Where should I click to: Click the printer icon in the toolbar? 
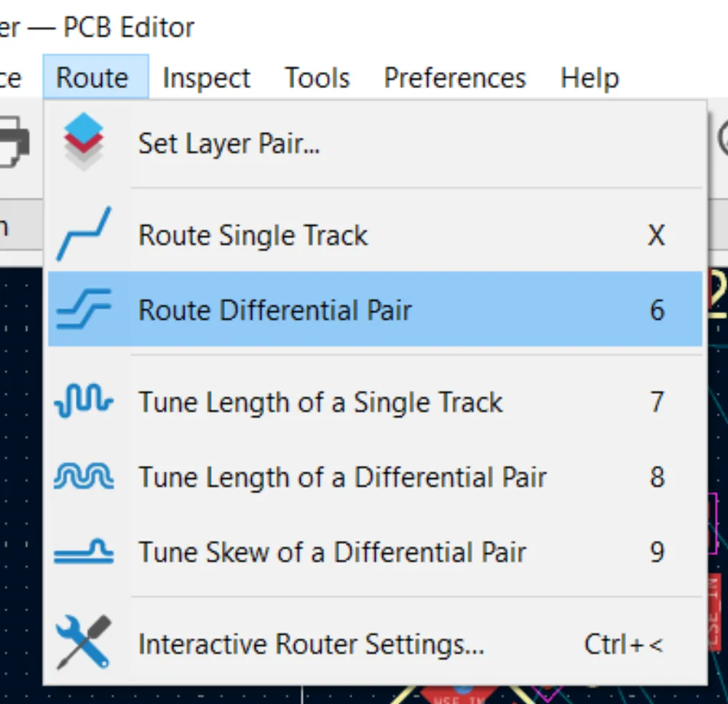pyautogui.click(x=13, y=143)
